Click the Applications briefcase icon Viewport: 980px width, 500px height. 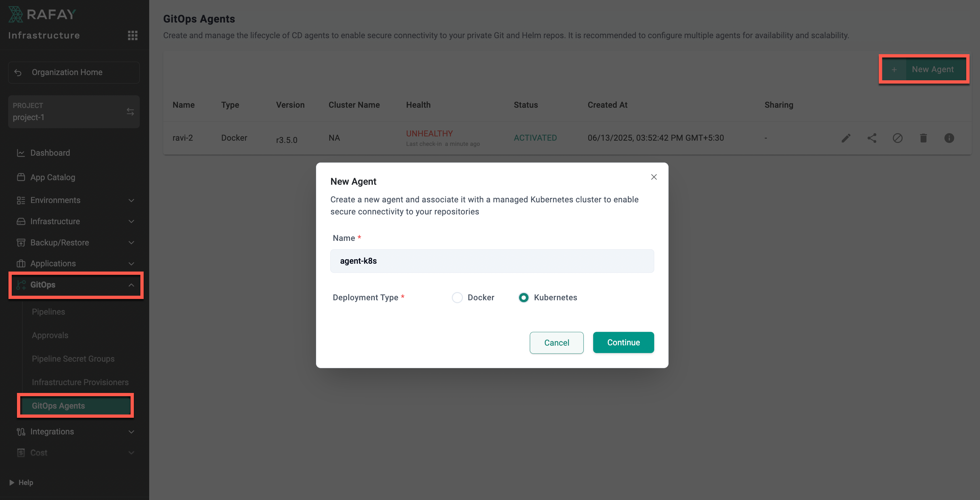[x=21, y=263]
